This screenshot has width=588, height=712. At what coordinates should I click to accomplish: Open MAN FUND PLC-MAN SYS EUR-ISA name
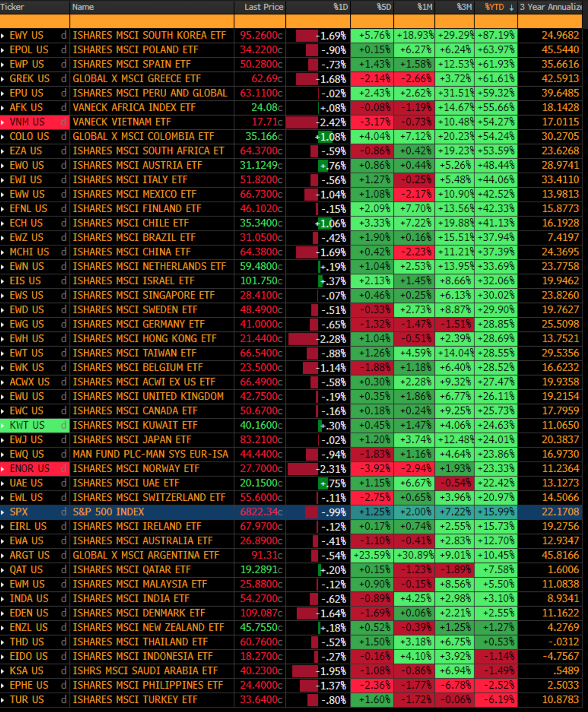pos(151,454)
